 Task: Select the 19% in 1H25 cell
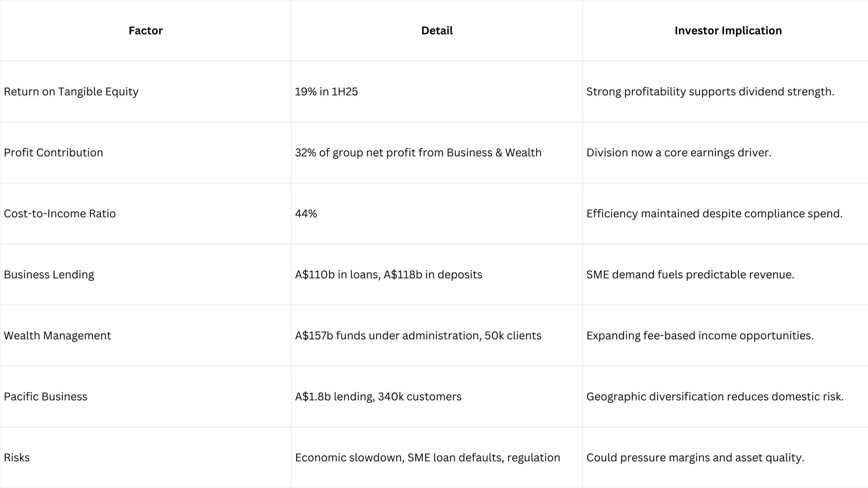pyautogui.click(x=326, y=91)
